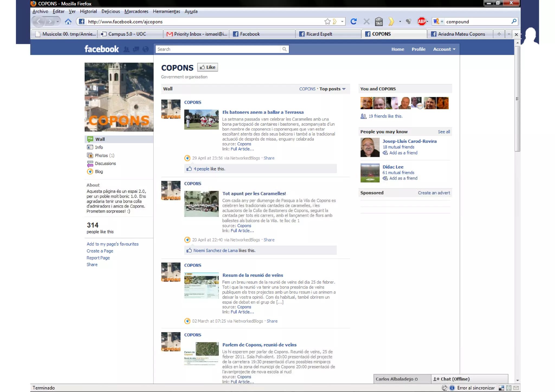The image size is (555, 392).
Task: Switch to the Campus 5.0 - UOC tab
Action: 130,34
